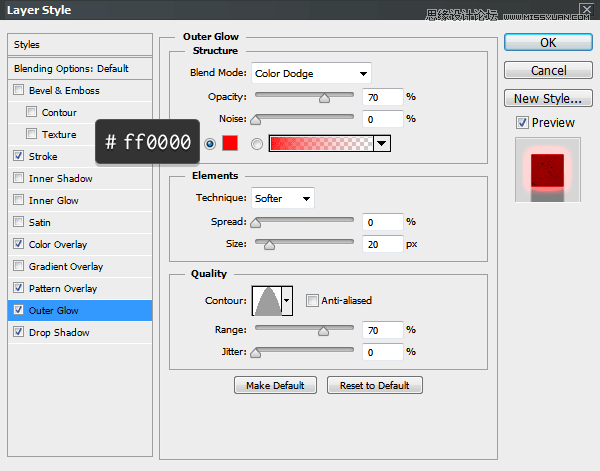This screenshot has height=471, width=600.
Task: Enable the Satin checkbox
Action: point(18,222)
